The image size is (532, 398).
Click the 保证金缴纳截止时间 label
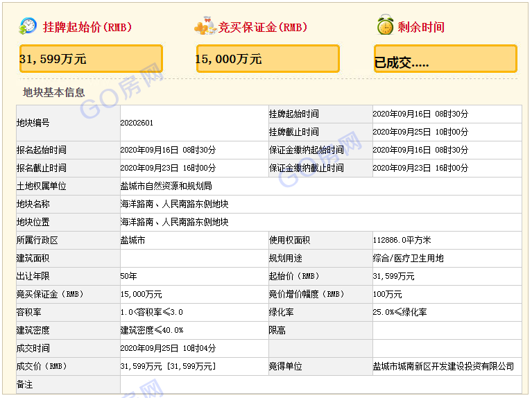[307, 168]
